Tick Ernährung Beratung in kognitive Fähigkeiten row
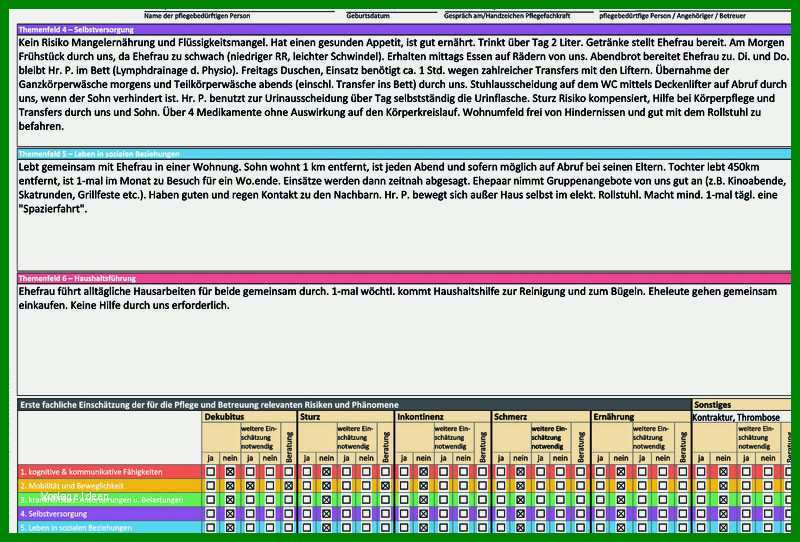 tap(683, 472)
